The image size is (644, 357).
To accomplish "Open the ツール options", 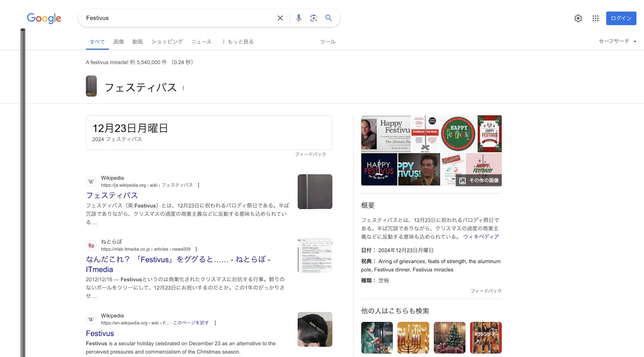I will [328, 42].
